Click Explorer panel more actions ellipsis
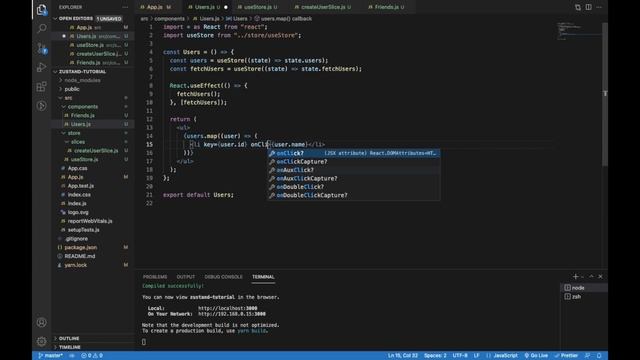 point(125,7)
